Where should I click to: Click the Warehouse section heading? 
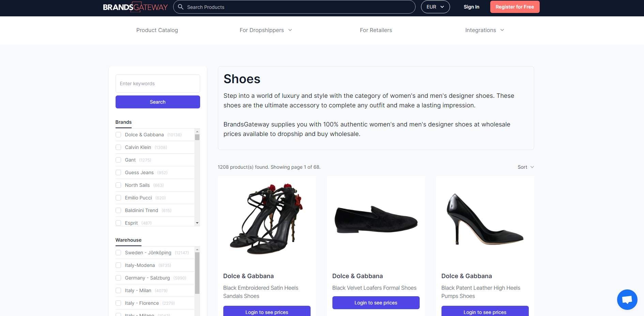tap(129, 240)
